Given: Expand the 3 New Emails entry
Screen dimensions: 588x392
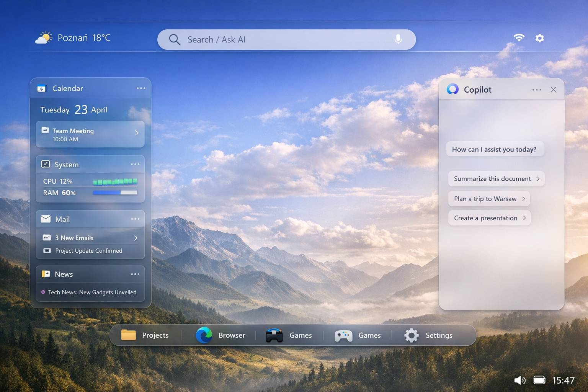Looking at the screenshot, I should (136, 238).
